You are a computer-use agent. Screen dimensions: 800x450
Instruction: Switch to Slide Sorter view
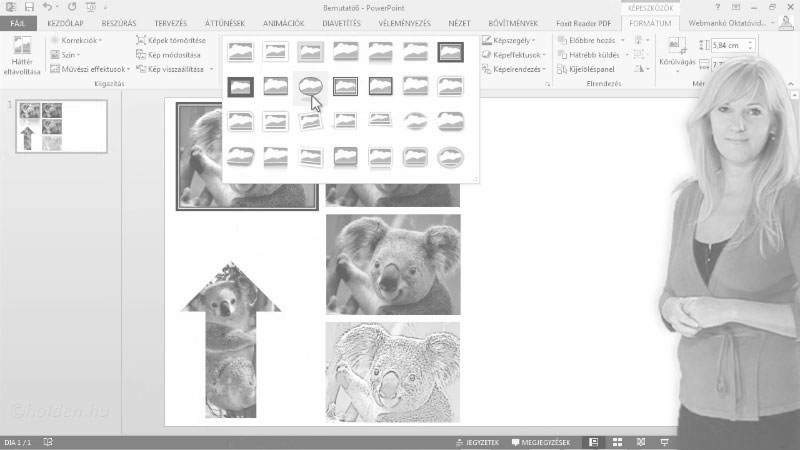tap(617, 442)
